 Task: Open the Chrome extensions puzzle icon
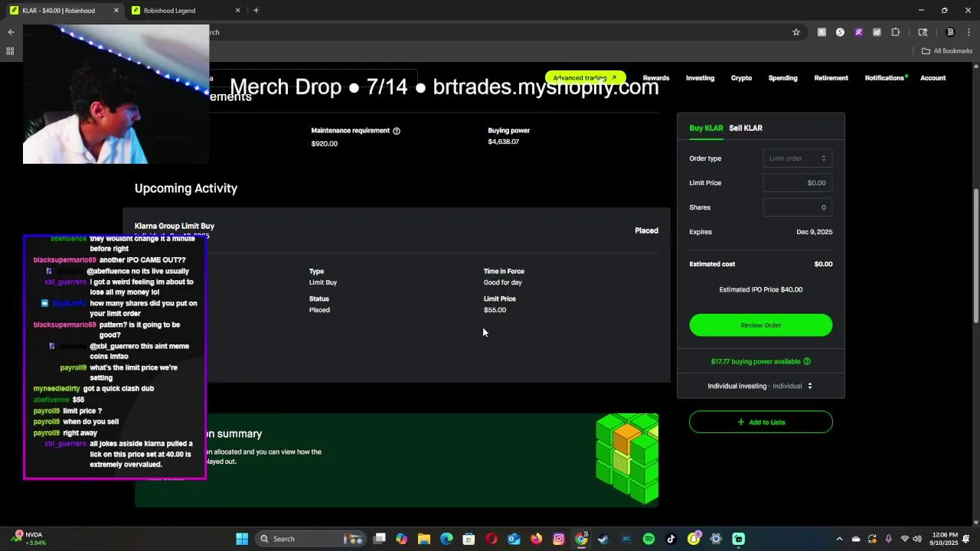(x=896, y=32)
